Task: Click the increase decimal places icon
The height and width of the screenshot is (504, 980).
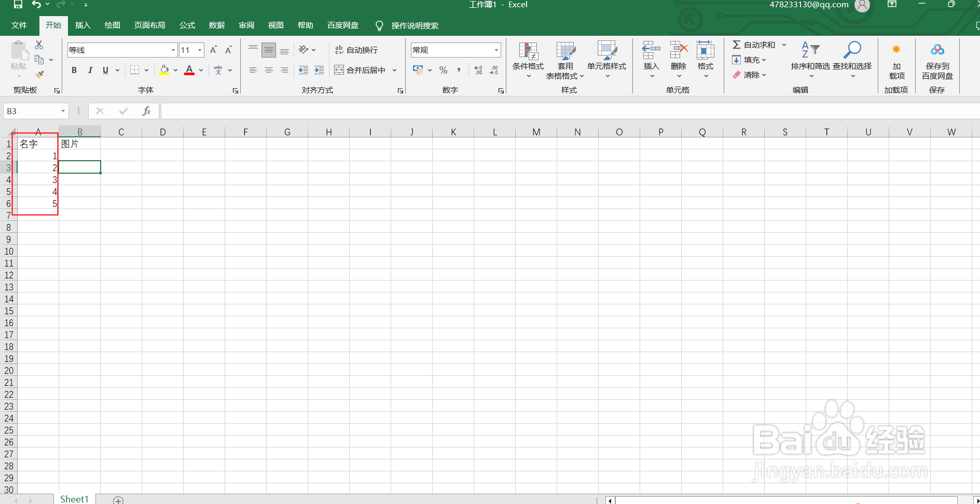Action: pos(478,70)
